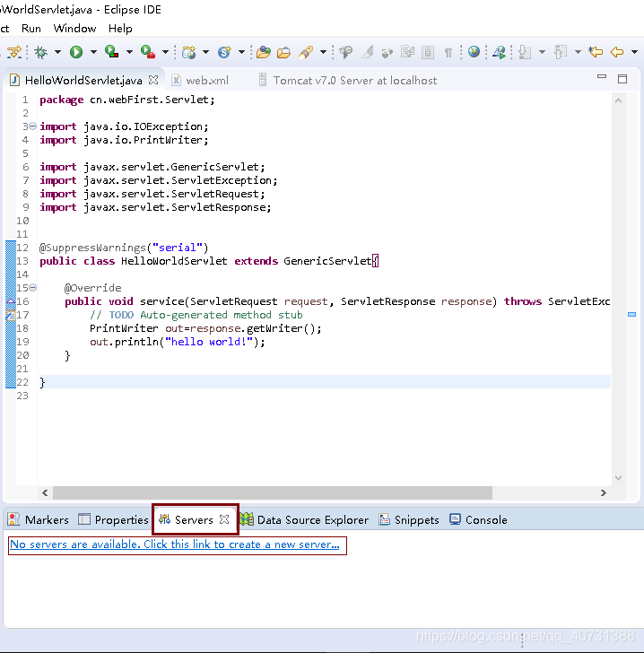
Task: Click the Toggle Block Selection icon
Action: click(x=428, y=52)
